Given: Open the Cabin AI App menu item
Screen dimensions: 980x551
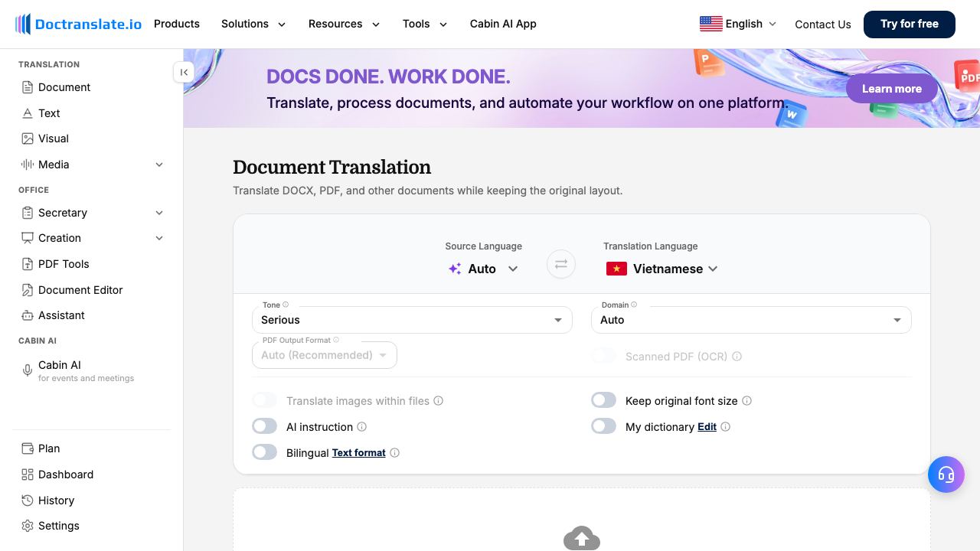Looking at the screenshot, I should click(x=503, y=24).
